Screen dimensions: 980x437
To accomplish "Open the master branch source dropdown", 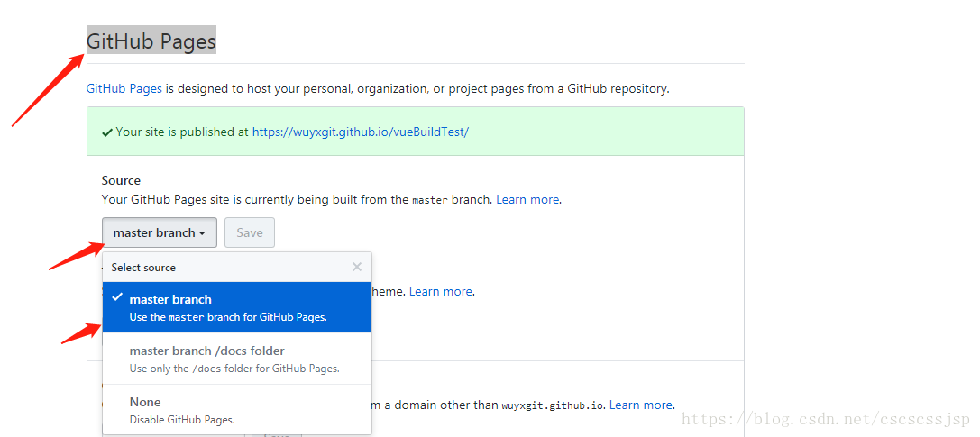I will click(160, 232).
